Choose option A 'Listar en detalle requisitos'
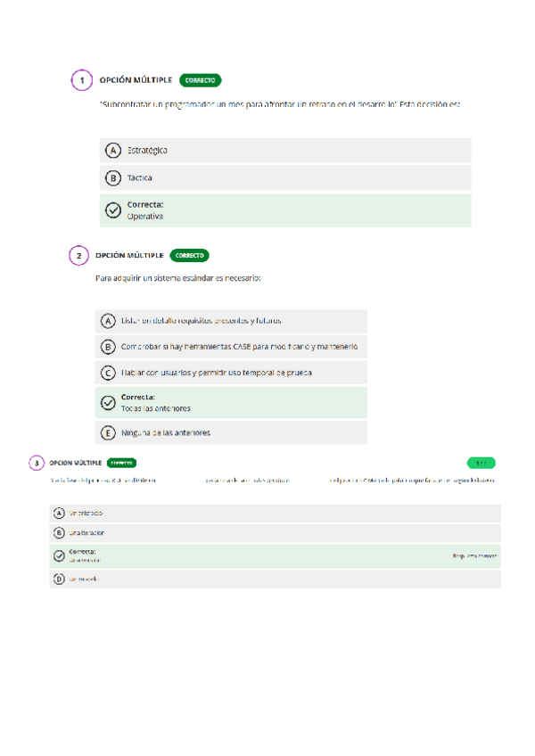Screen dimensions: 535x756 point(108,321)
